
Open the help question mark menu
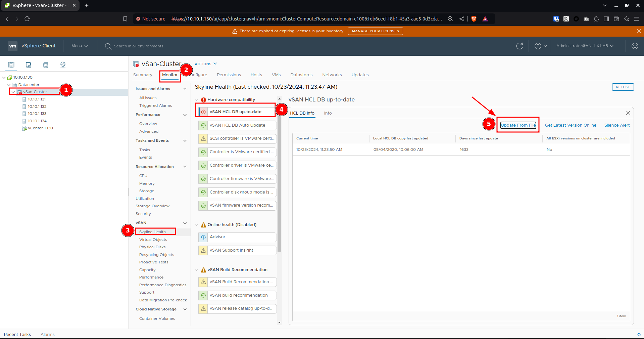pyautogui.click(x=540, y=46)
